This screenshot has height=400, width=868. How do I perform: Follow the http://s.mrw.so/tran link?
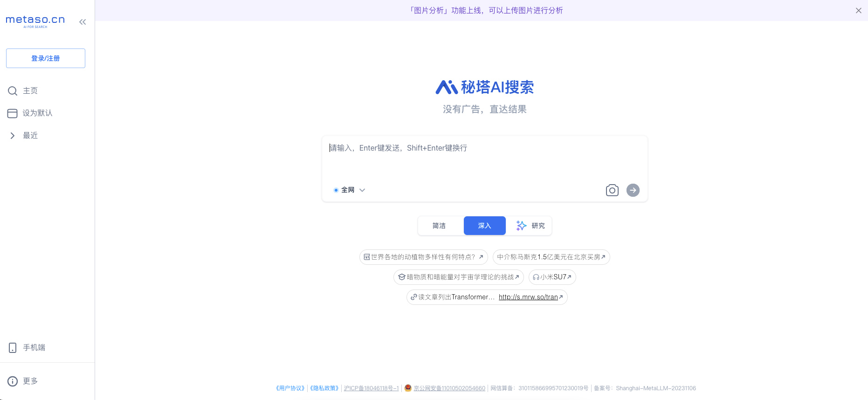coord(528,297)
